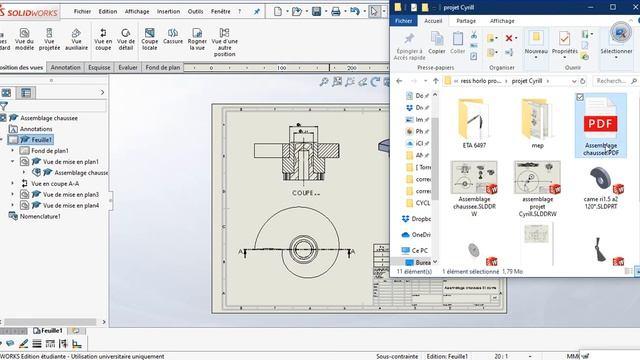Click the feature tree horizontal scrollbar

(x=50, y=322)
